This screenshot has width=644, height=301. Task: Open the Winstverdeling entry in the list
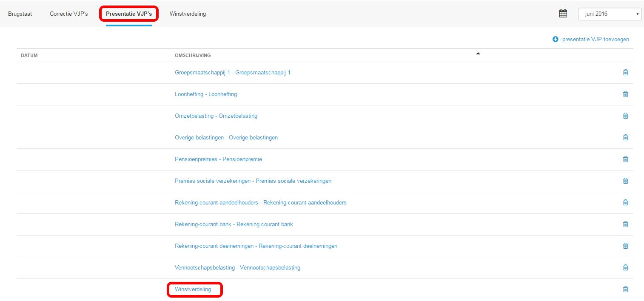[x=193, y=289]
